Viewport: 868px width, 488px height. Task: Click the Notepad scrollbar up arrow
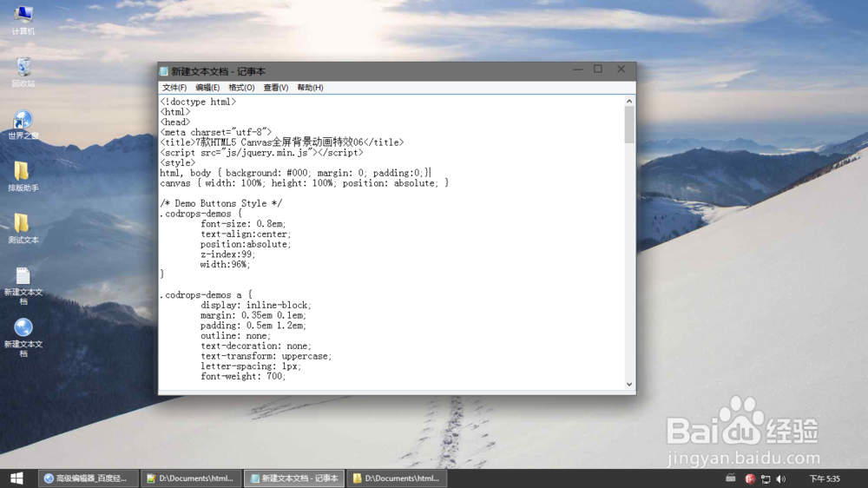pyautogui.click(x=629, y=102)
